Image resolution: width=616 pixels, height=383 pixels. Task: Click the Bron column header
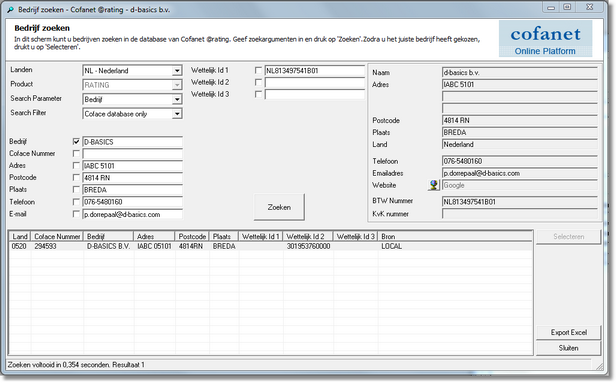(455, 236)
